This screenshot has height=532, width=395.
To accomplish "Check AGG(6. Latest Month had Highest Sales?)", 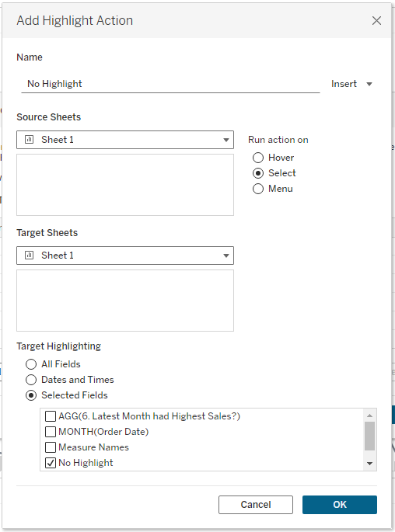I will point(51,416).
